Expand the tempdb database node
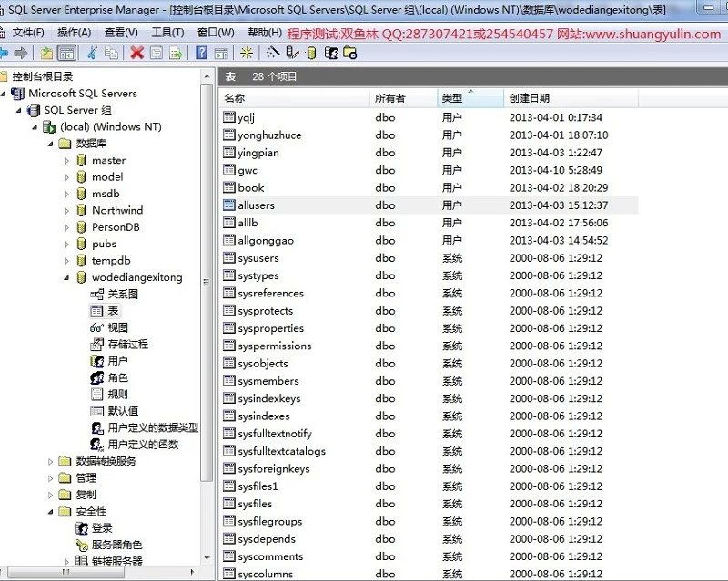 [66, 261]
